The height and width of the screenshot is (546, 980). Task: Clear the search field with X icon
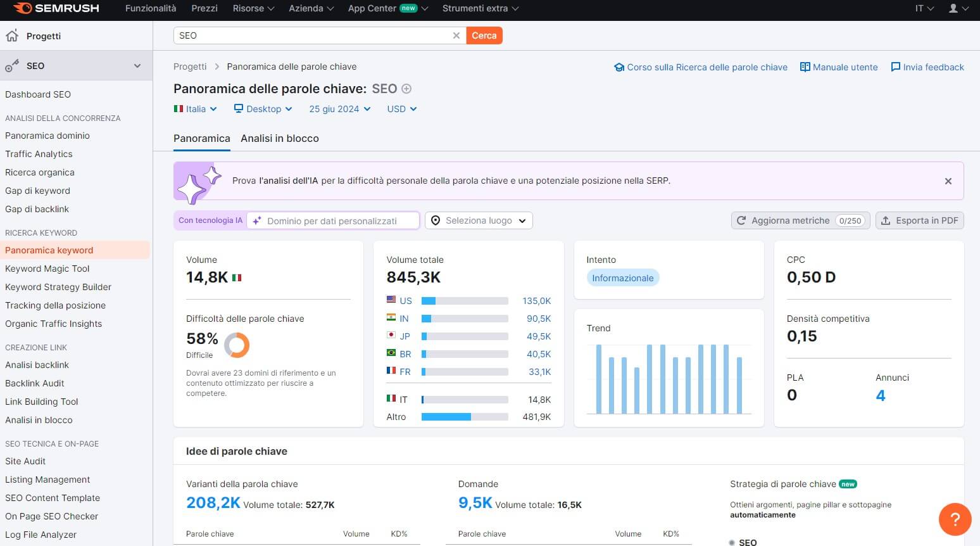(456, 35)
